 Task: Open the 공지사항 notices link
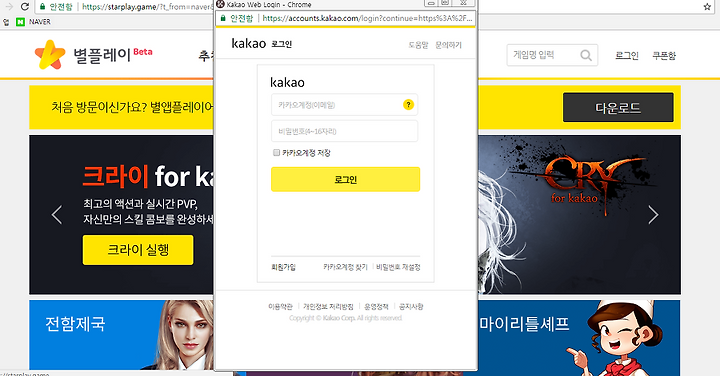[x=411, y=306]
